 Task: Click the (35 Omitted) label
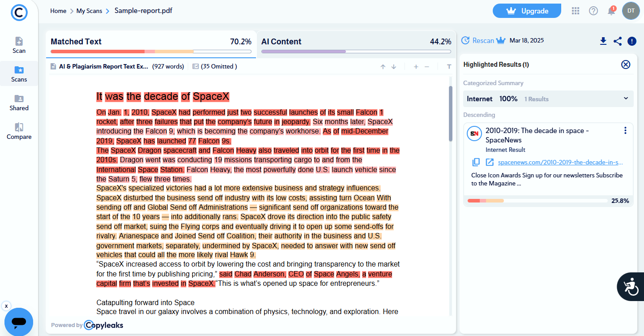[x=219, y=66]
